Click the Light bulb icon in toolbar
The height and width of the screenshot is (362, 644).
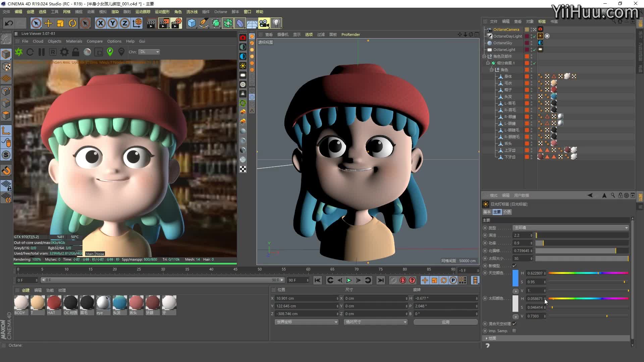coord(276,23)
